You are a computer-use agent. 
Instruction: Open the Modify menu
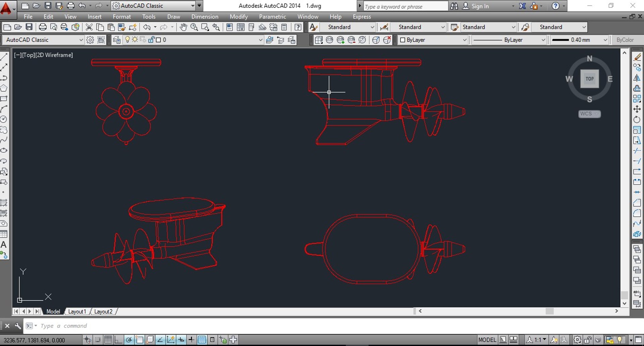point(238,16)
